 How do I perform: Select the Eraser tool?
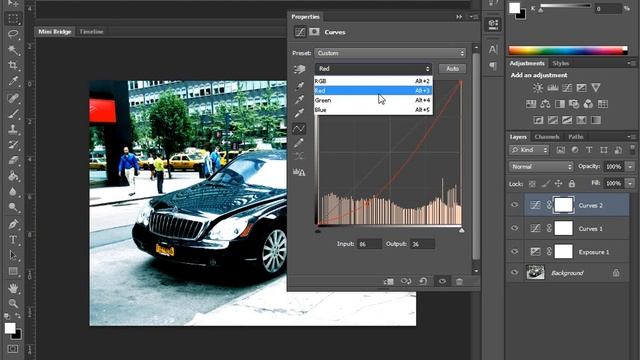13,160
